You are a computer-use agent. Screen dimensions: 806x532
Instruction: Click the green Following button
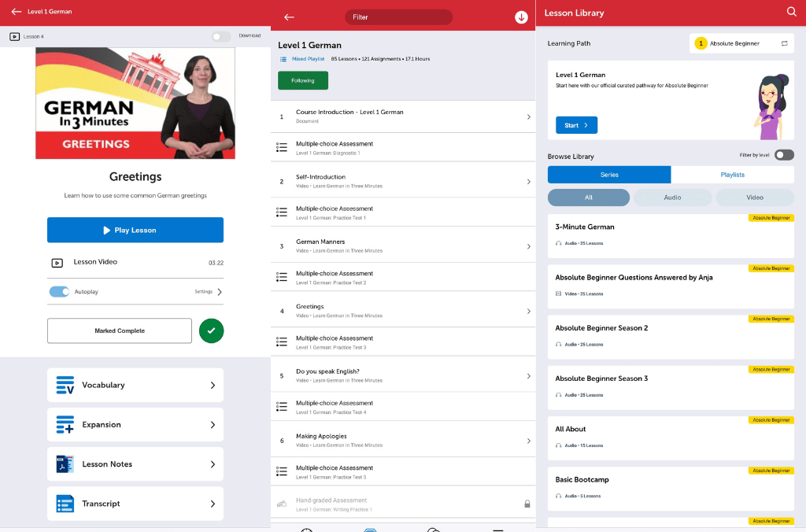pos(303,80)
